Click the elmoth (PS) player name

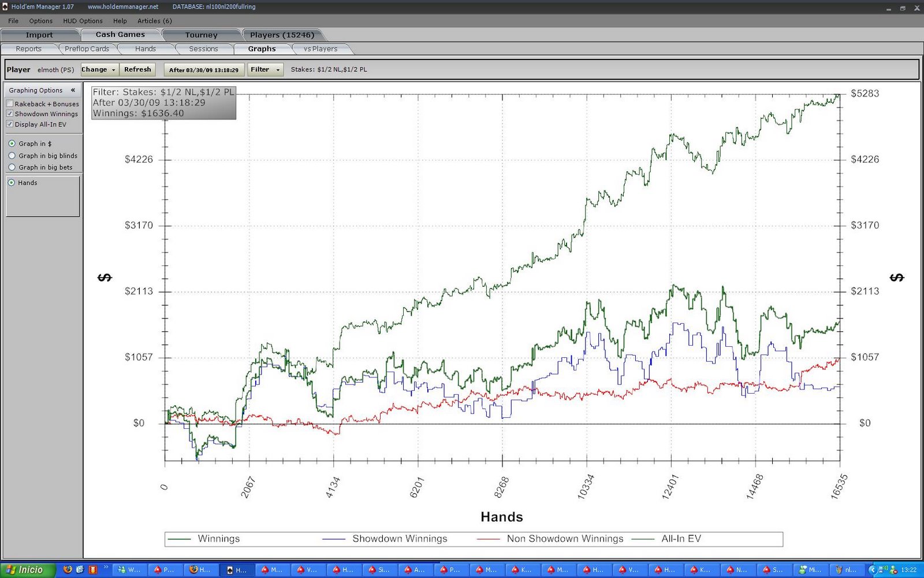(x=55, y=70)
